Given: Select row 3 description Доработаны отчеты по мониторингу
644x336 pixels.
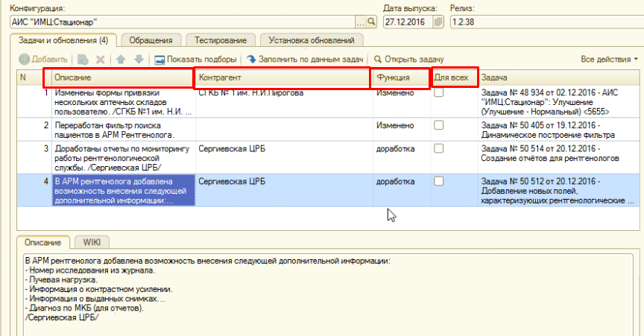Looking at the screenshot, I should 123,158.
